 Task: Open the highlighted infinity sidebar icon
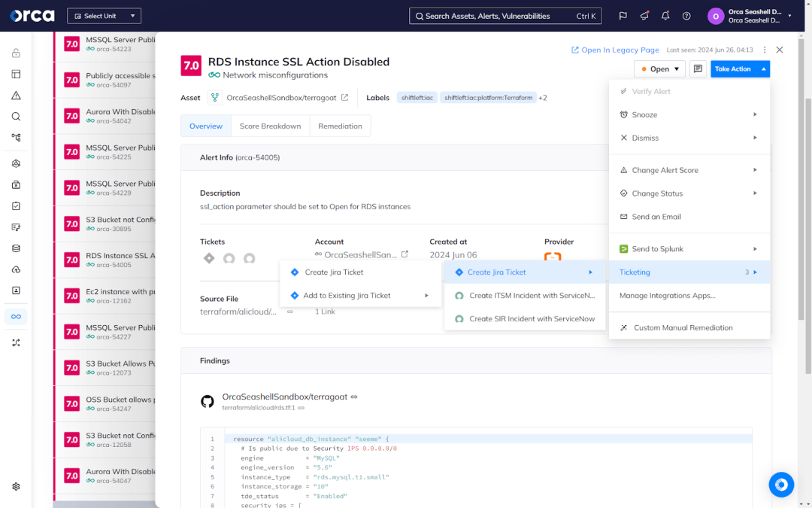[16, 317]
